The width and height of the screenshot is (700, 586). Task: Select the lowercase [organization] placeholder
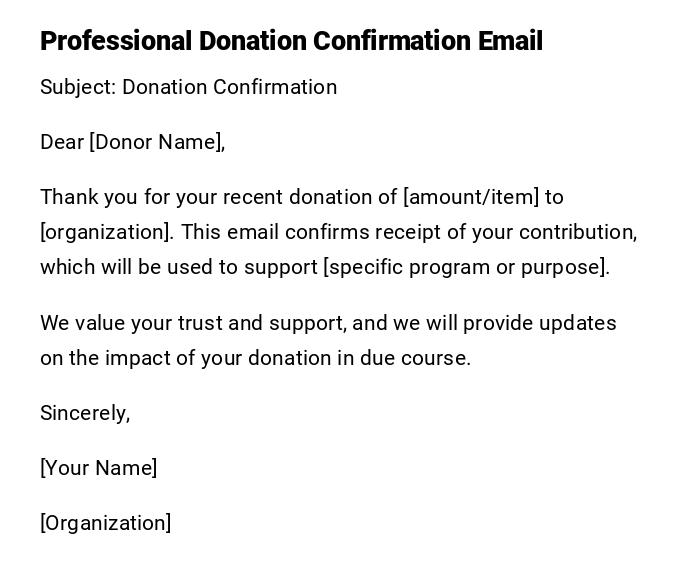pyautogui.click(x=106, y=232)
